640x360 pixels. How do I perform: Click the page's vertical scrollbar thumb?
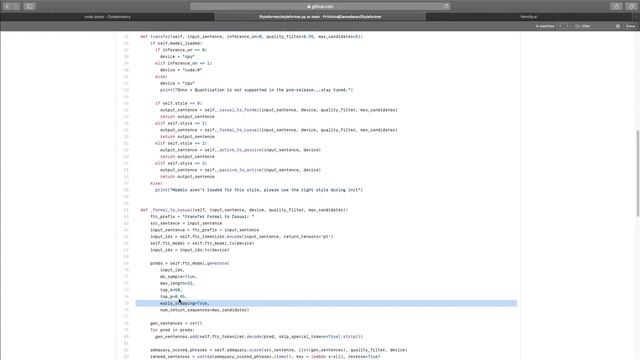pyautogui.click(x=638, y=173)
